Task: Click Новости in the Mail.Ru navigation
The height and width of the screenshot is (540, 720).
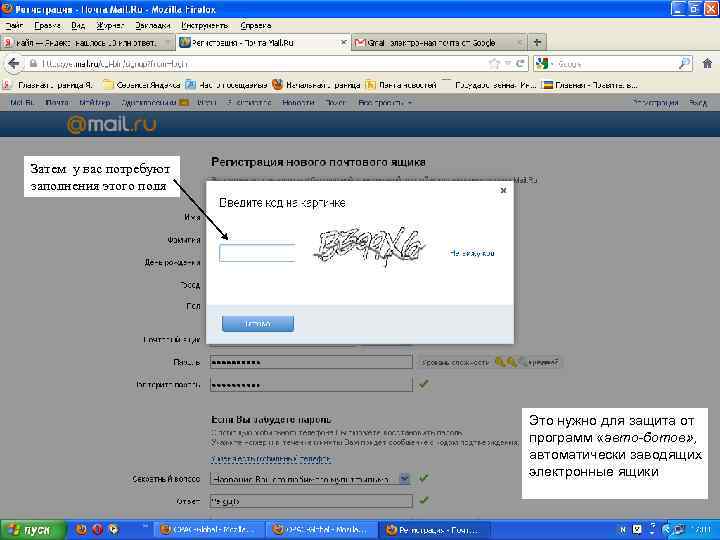Action: pyautogui.click(x=298, y=103)
